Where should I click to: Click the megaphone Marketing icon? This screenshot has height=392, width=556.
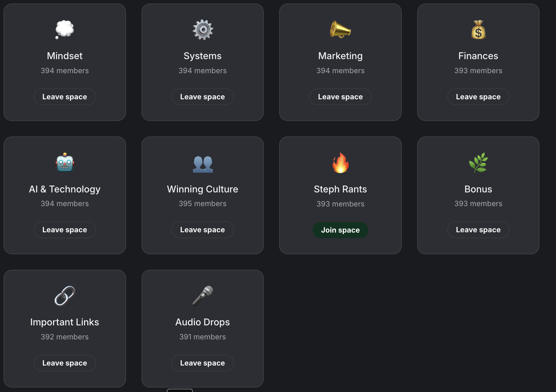tap(340, 30)
